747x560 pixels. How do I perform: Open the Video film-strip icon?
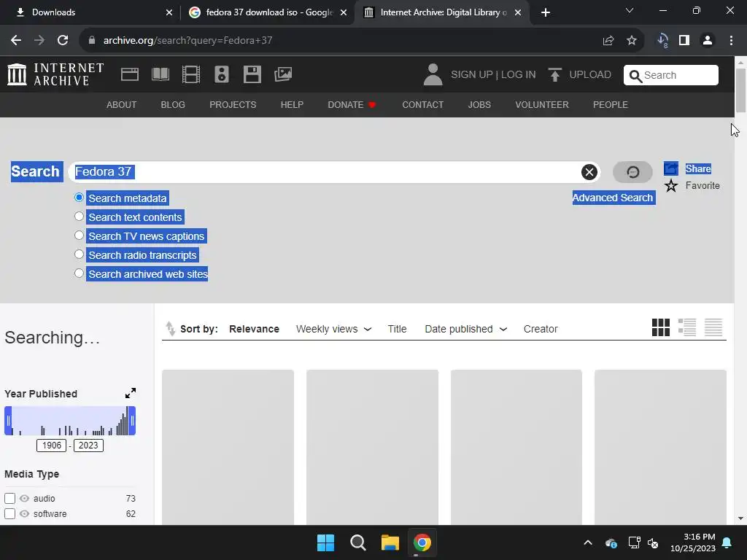point(191,74)
